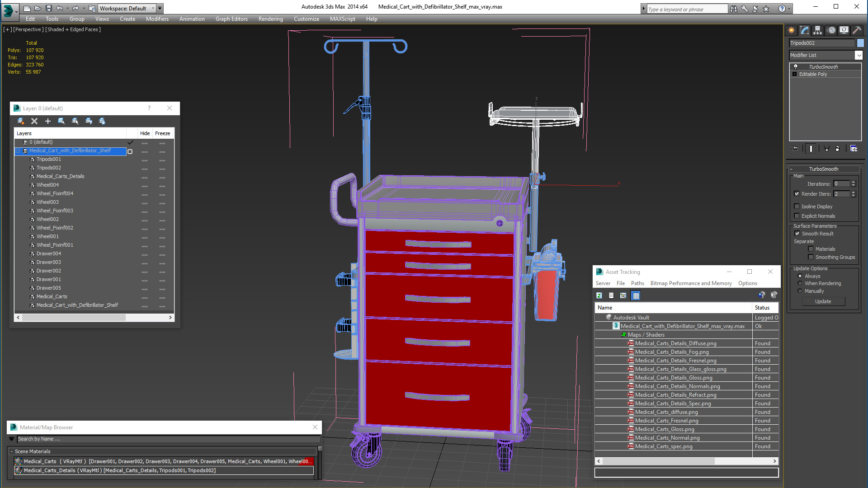868x488 pixels.
Task: Select Manually update option radio
Action: (800, 291)
